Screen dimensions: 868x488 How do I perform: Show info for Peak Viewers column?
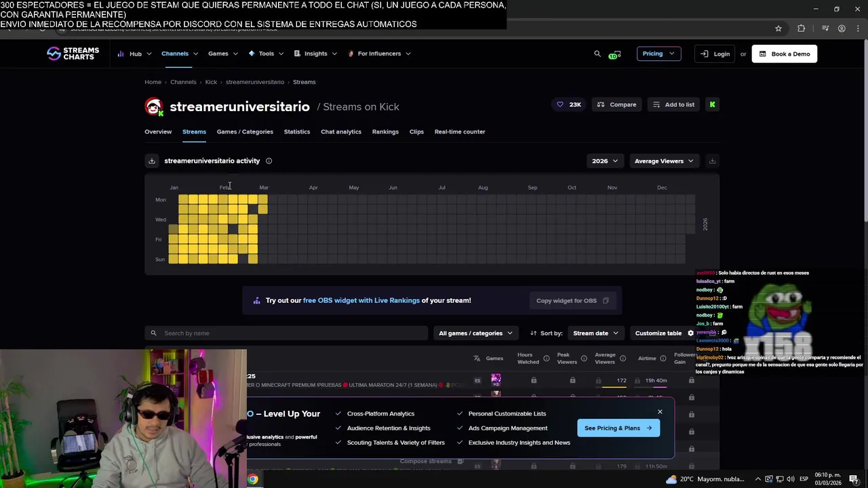(584, 358)
